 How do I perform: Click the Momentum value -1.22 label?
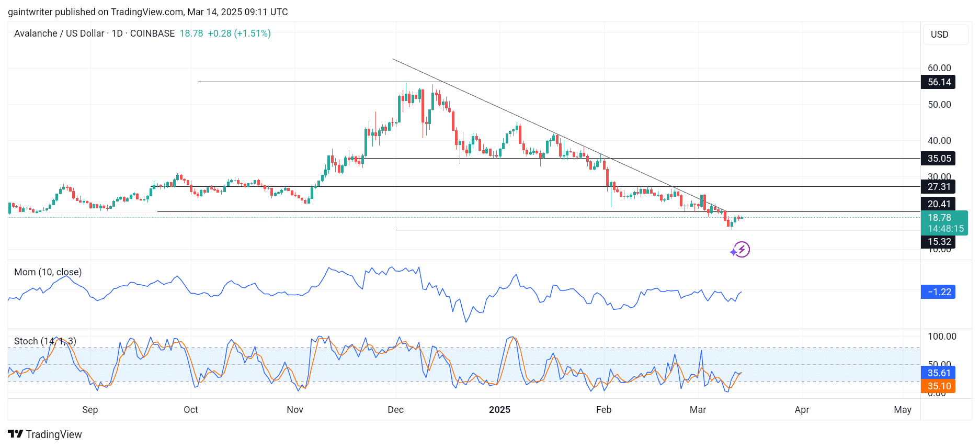click(938, 292)
